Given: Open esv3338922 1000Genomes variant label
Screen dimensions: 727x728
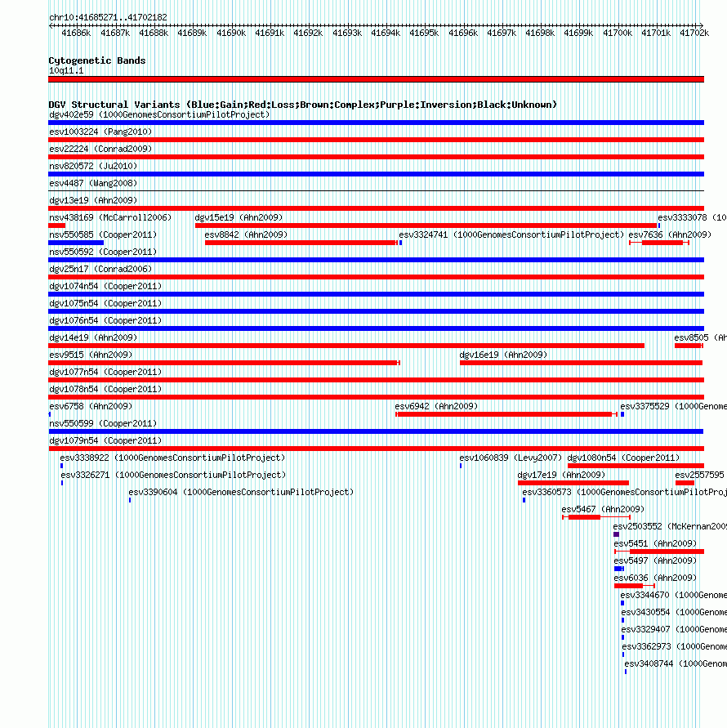Looking at the screenshot, I should click(172, 458).
